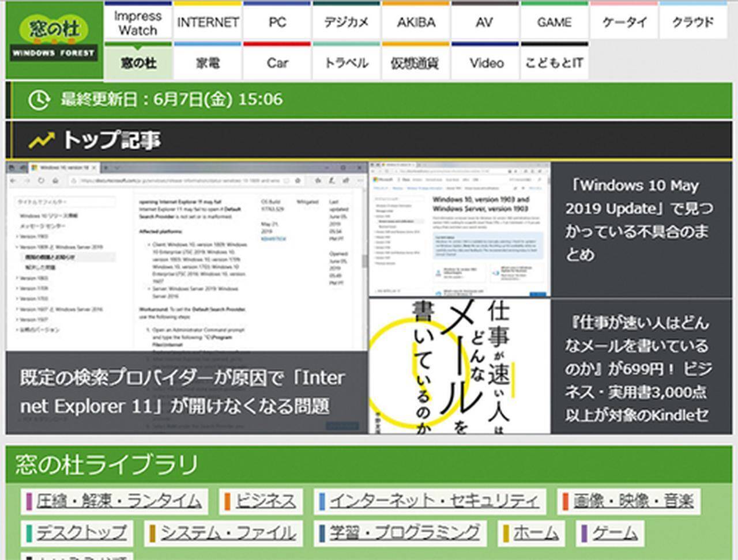Open the ゲーム category
This screenshot has height=560, width=738.
[x=611, y=532]
